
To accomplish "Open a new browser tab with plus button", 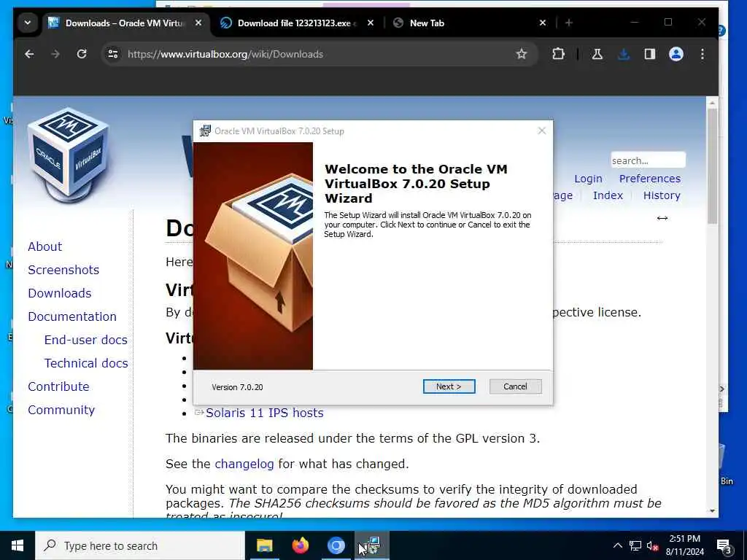I will [x=568, y=23].
